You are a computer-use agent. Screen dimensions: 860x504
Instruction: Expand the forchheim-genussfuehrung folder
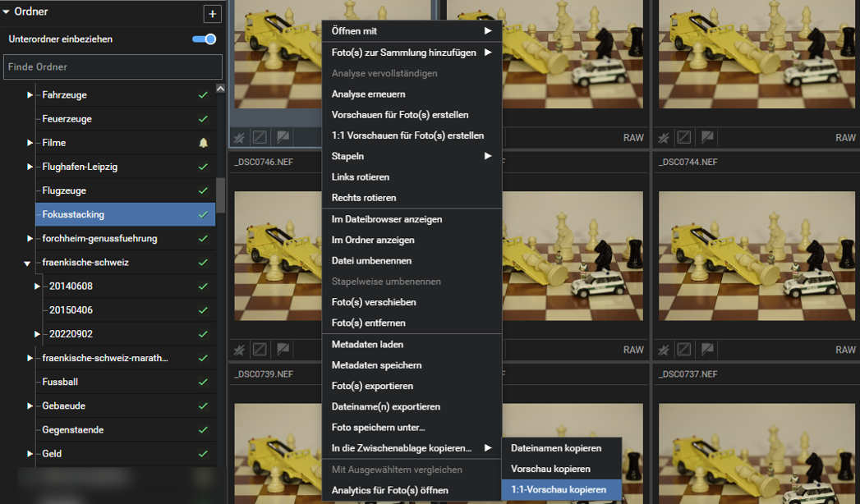[x=30, y=238]
